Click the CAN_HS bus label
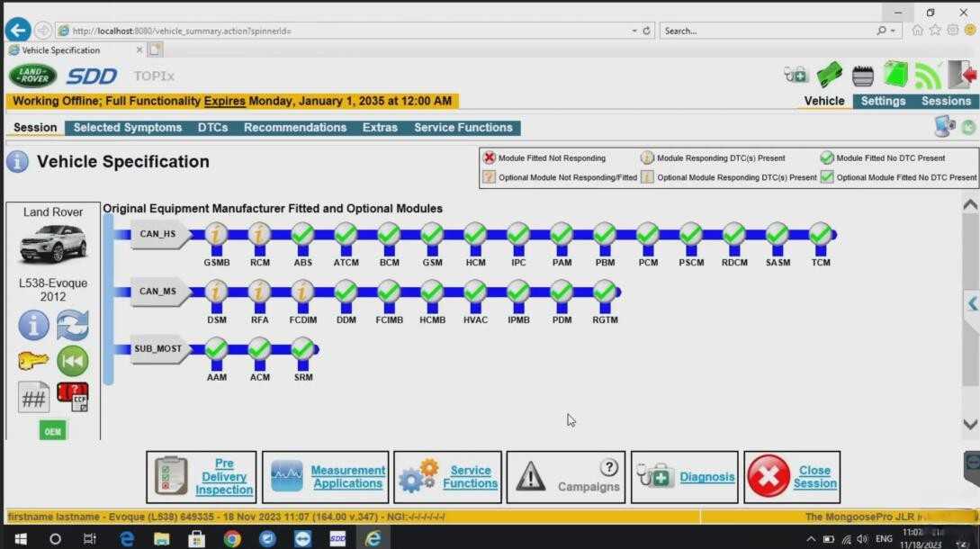 pyautogui.click(x=157, y=235)
